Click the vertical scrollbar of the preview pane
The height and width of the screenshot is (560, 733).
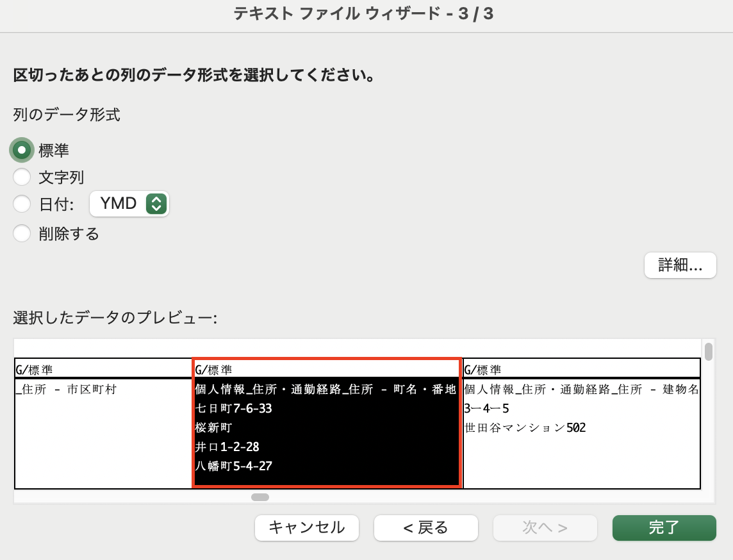point(707,349)
